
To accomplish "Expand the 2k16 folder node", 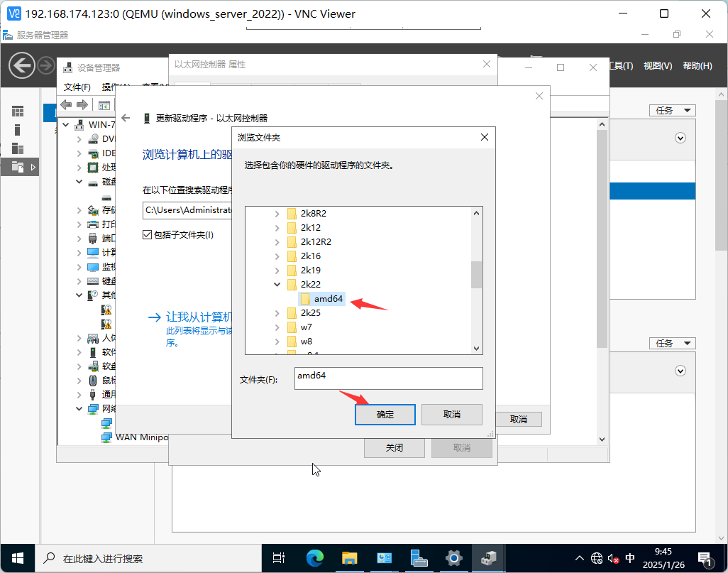I will pyautogui.click(x=277, y=256).
